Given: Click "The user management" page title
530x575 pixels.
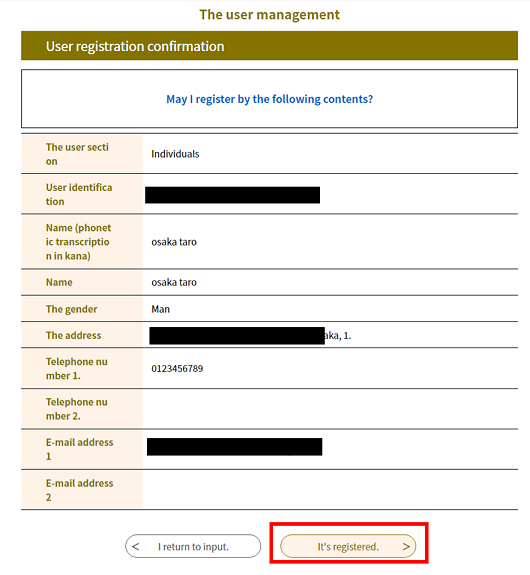Looking at the screenshot, I should 270,15.
